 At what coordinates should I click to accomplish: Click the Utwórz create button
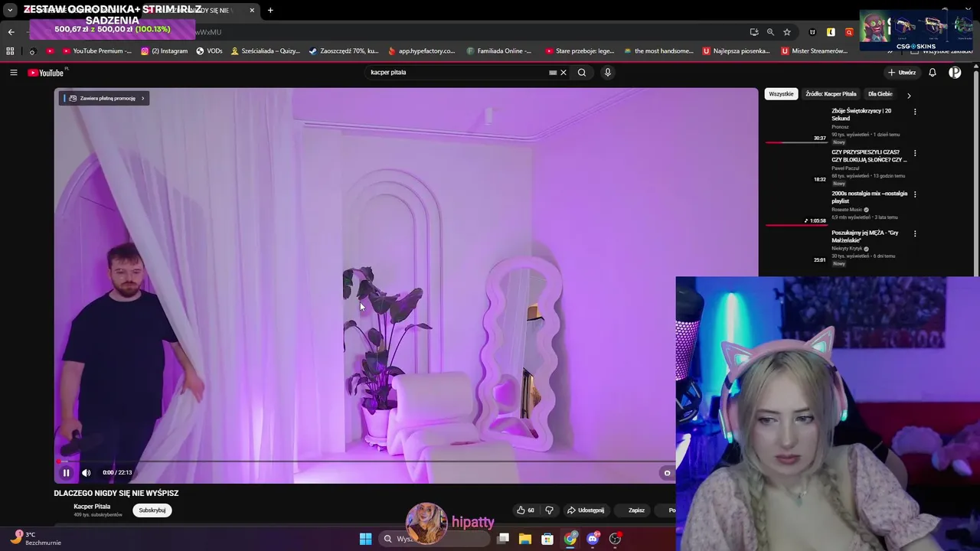coord(902,73)
